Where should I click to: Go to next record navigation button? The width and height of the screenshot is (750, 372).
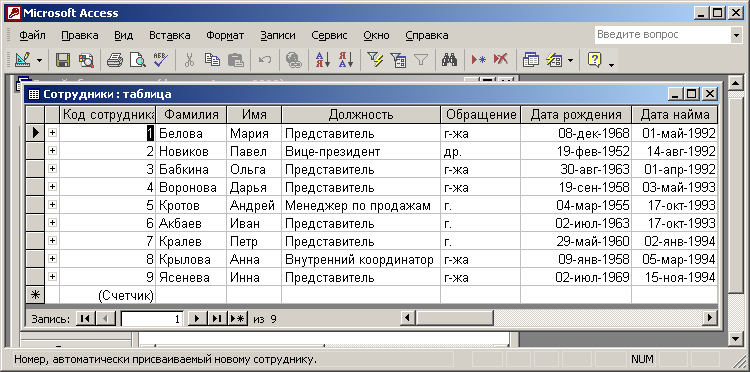click(198, 318)
